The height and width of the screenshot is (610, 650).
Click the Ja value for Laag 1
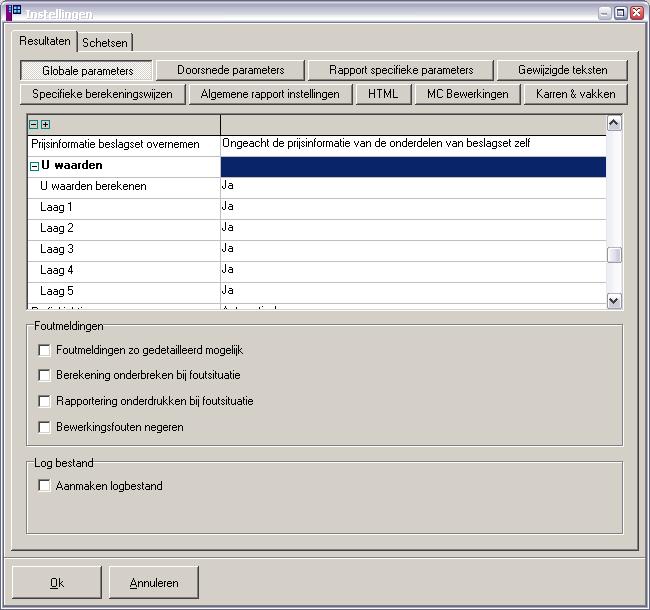(x=413, y=209)
